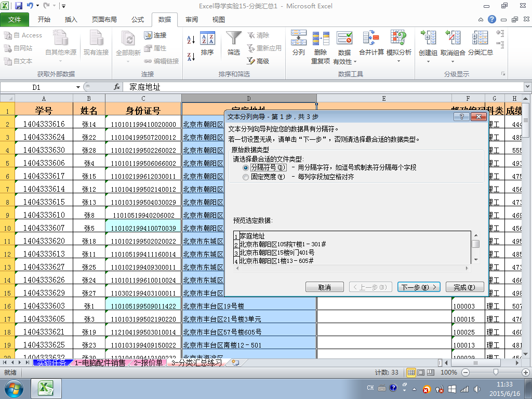The height and width of the screenshot is (399, 532).
Task: Open Excel Help question mark icon
Action: coord(492,19)
